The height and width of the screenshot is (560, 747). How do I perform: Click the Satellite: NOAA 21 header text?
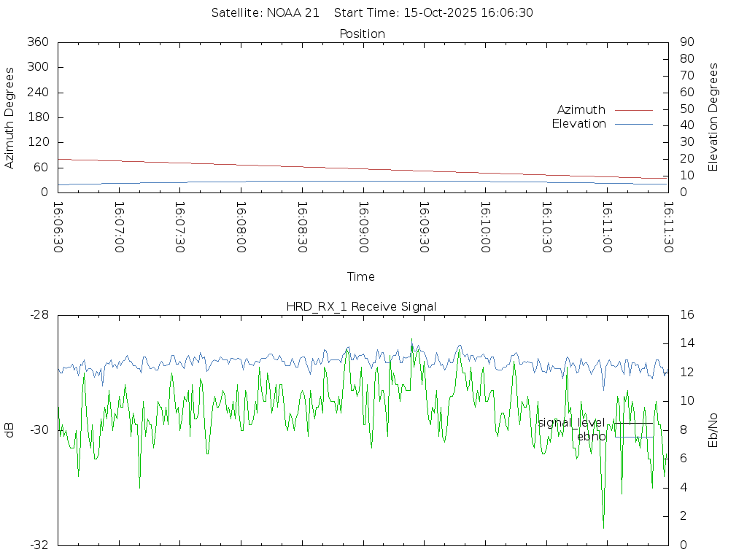pyautogui.click(x=265, y=13)
